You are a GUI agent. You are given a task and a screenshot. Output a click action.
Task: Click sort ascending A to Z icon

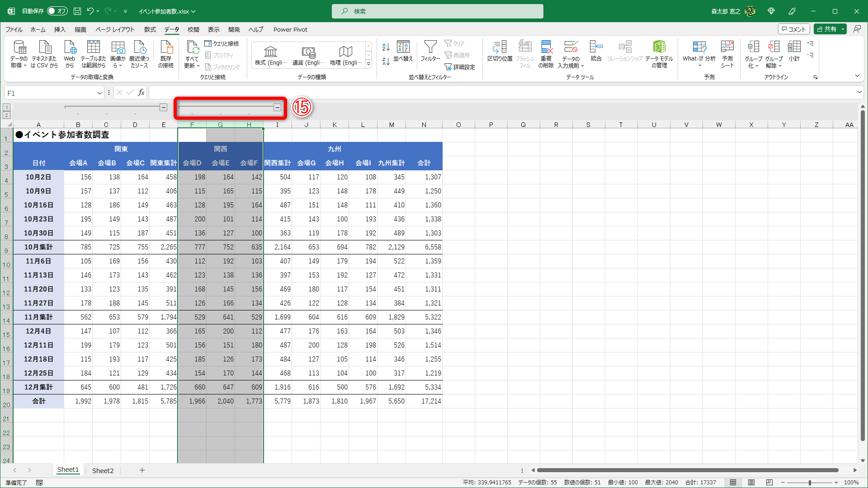click(x=386, y=47)
